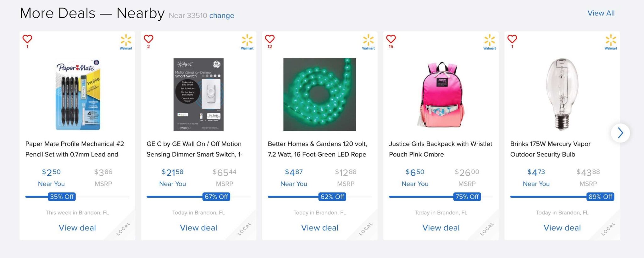
Task: Favorite the Brinks Mercury Vapor Bulb deal
Action: coord(512,39)
